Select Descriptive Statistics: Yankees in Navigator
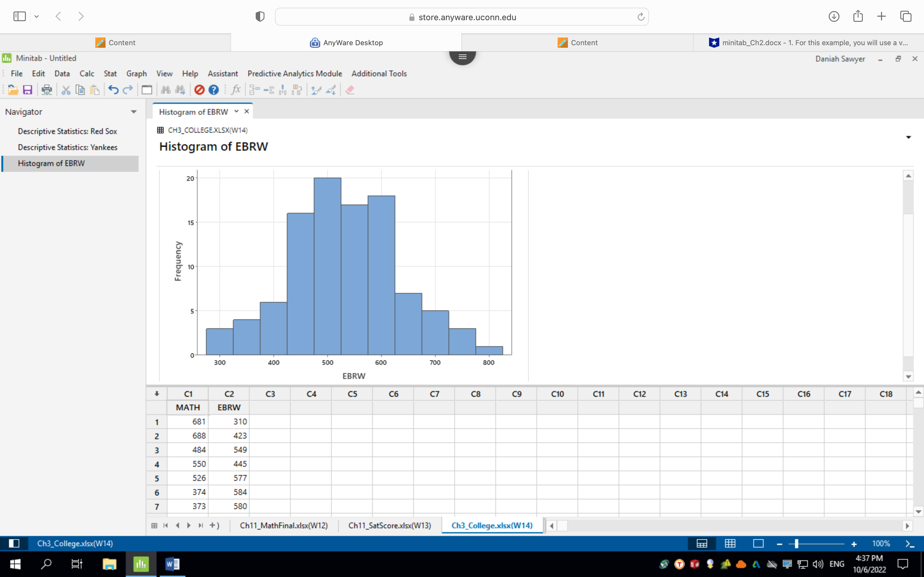The image size is (924, 577). [68, 147]
